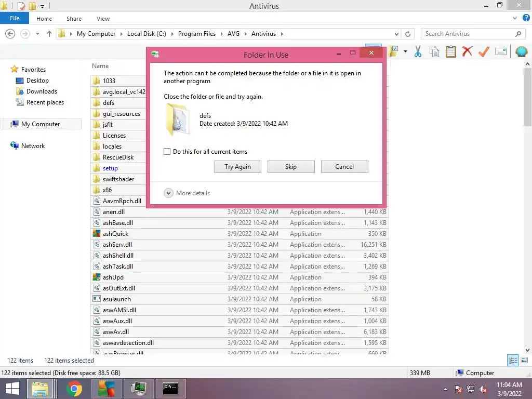Switch to Details view icon in status bar

click(x=513, y=361)
